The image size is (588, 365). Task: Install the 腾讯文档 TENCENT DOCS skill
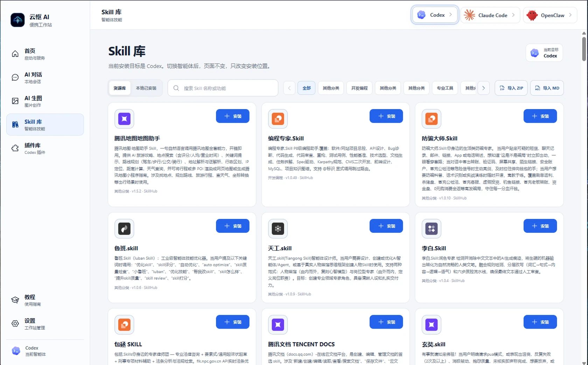(x=386, y=322)
